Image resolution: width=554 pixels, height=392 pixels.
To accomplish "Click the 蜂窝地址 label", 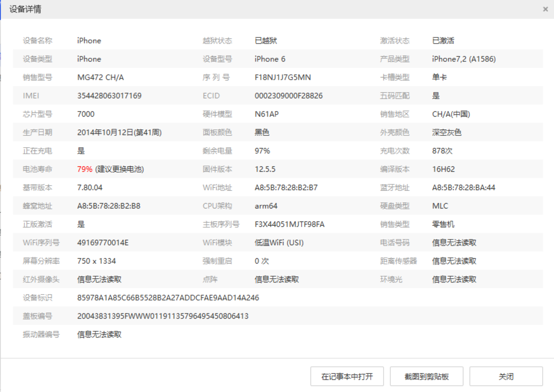I will pyautogui.click(x=38, y=206).
